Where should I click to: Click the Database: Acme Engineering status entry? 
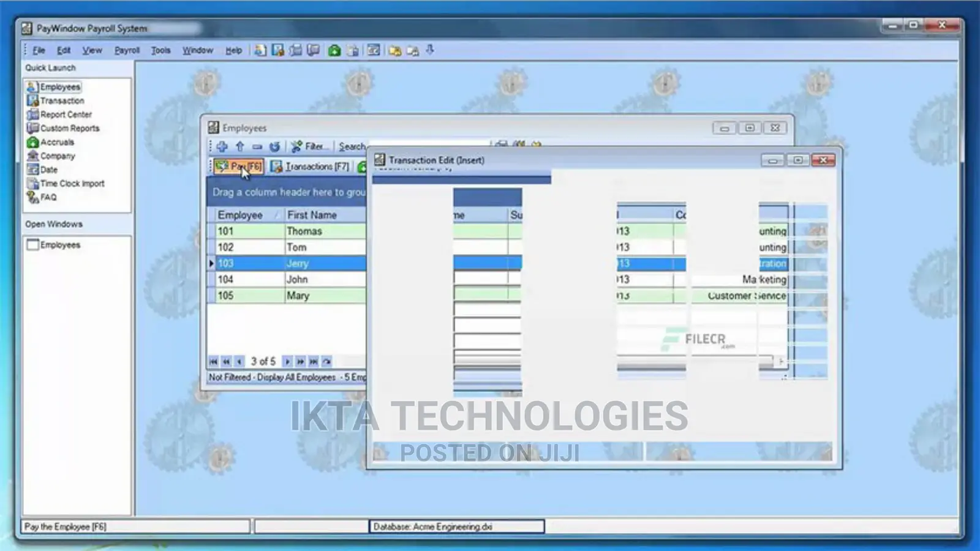457,527
